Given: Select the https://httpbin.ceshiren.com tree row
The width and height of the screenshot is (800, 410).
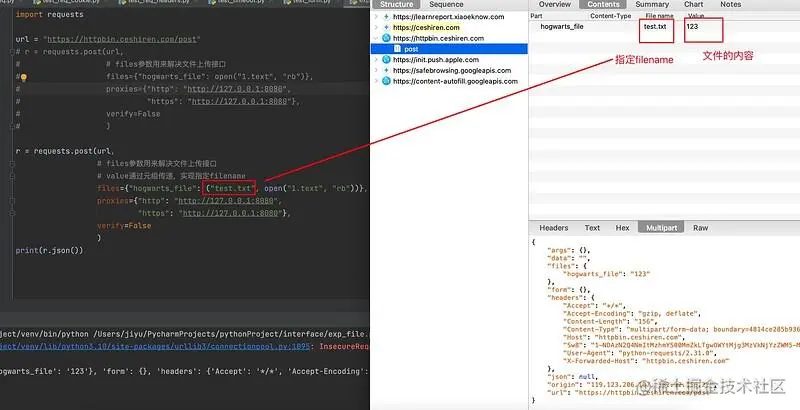Looking at the screenshot, I should click(x=449, y=38).
